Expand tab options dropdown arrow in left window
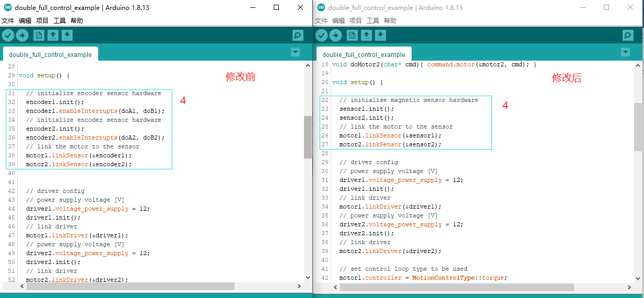 (295, 52)
